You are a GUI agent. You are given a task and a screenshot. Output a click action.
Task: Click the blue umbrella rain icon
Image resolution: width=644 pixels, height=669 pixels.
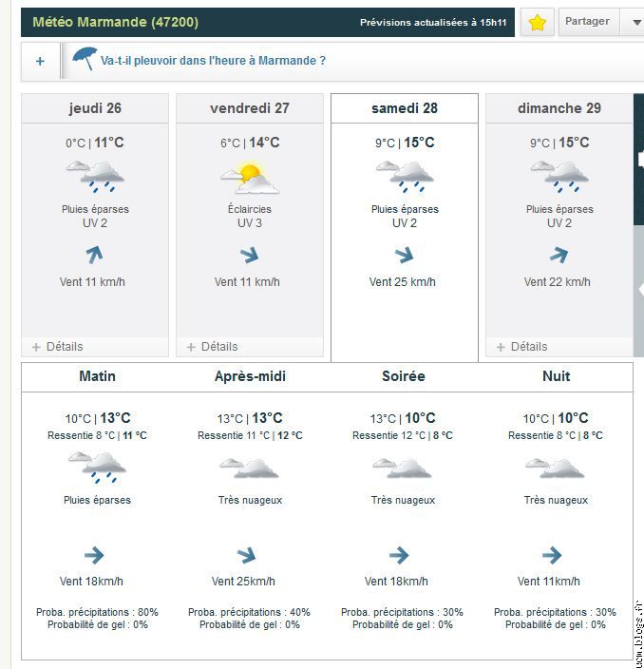click(x=85, y=59)
